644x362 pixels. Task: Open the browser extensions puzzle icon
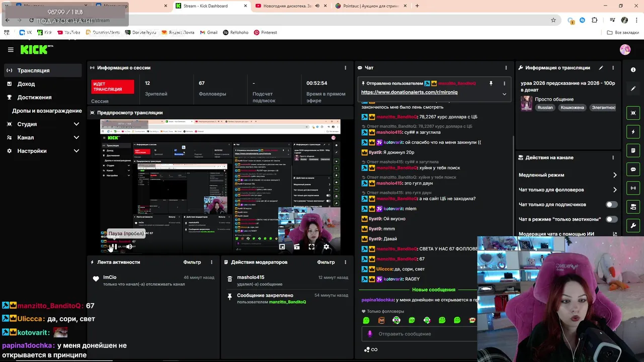[x=594, y=20]
